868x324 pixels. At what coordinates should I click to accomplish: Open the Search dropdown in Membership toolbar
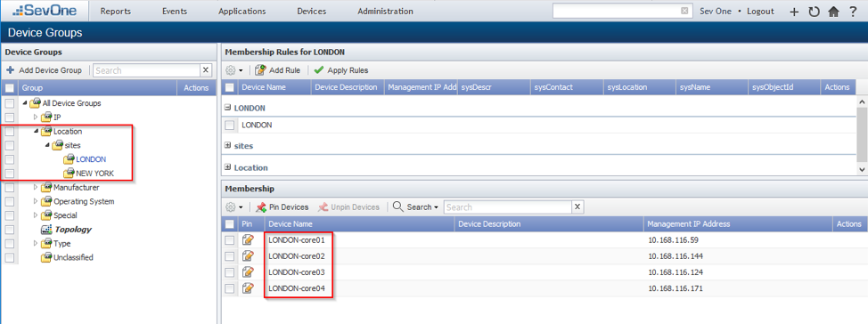pyautogui.click(x=415, y=207)
